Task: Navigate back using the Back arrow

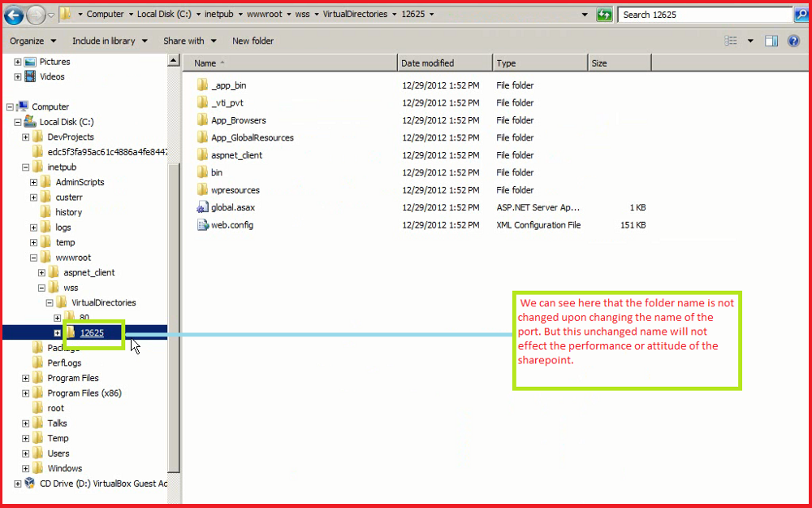Action: point(12,14)
